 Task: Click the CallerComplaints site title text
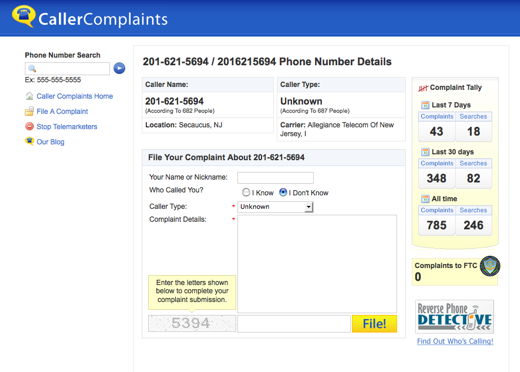103,19
